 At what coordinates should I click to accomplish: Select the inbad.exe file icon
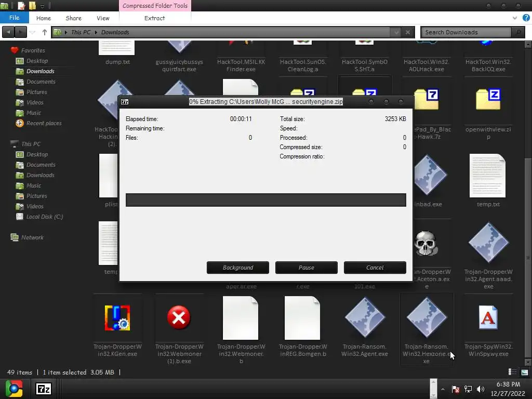[x=430, y=176]
